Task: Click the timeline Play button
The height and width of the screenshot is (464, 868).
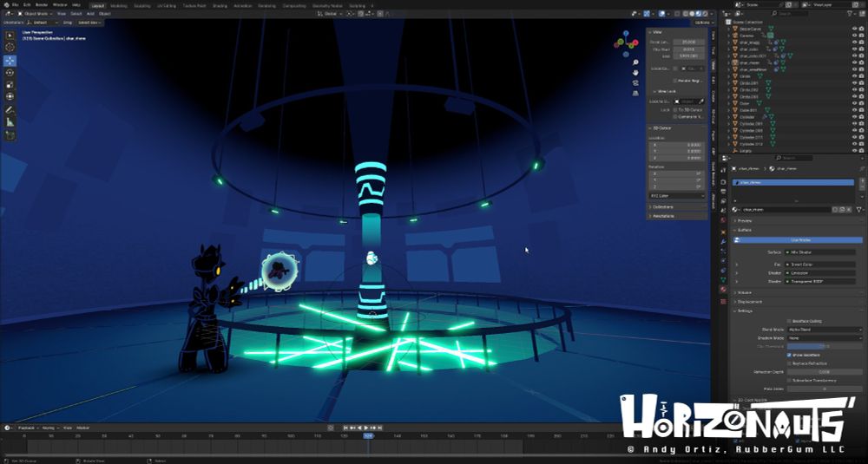Action: [366, 428]
